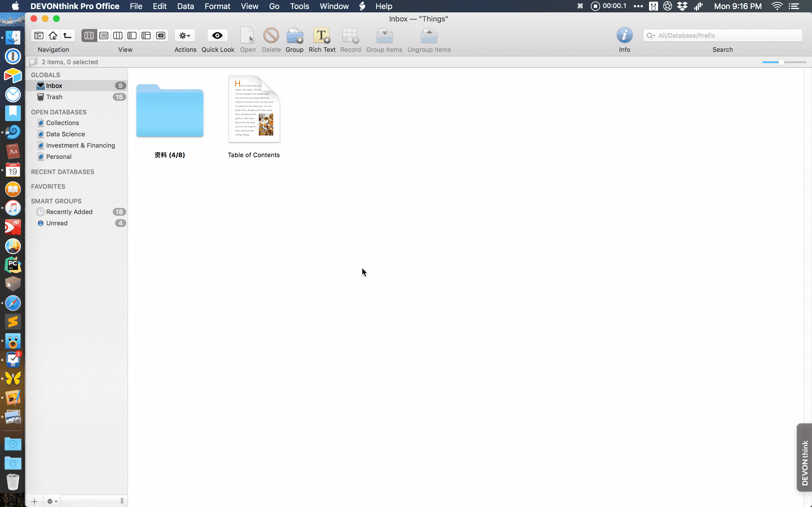Click the Home navigation icon
Screen dimensions: 812x507
(53, 35)
